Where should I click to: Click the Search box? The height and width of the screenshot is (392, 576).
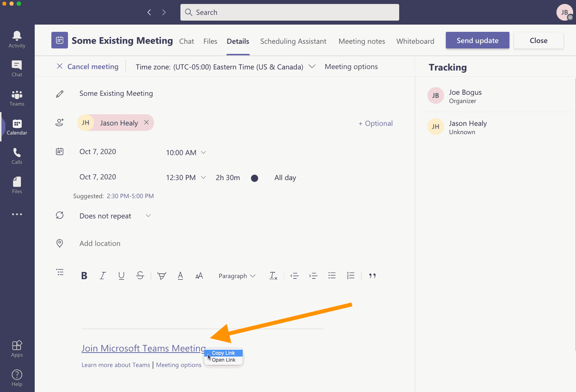[290, 12]
